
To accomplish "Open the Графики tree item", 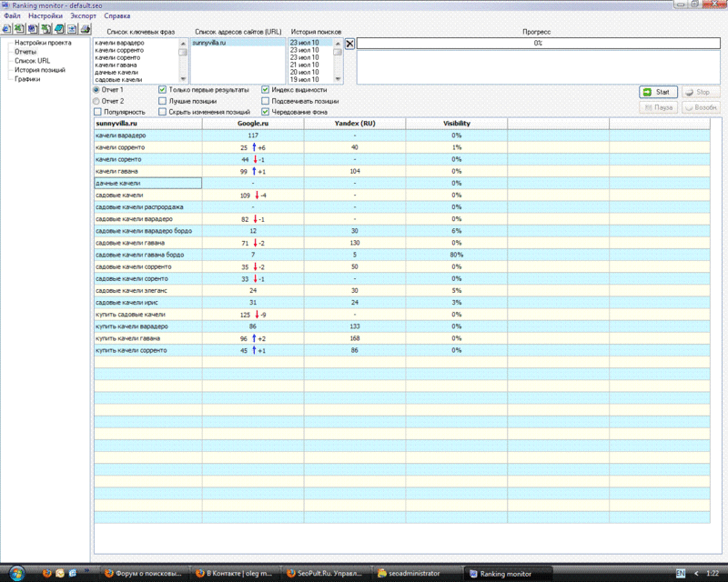I will click(27, 79).
